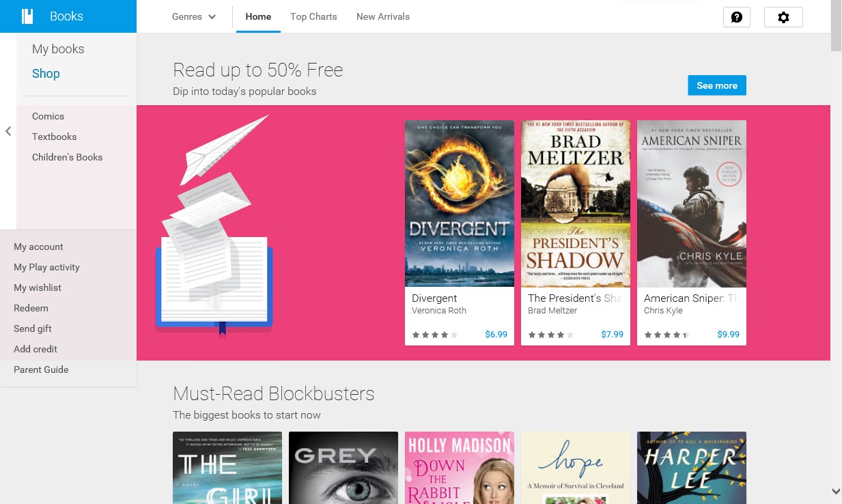This screenshot has height=504, width=842.
Task: Open the Parent Guide link
Action: (x=41, y=369)
